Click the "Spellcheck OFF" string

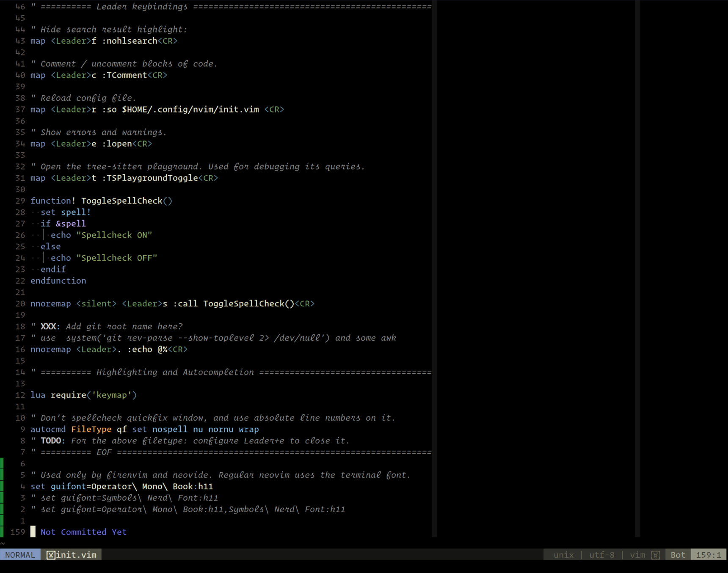(117, 258)
